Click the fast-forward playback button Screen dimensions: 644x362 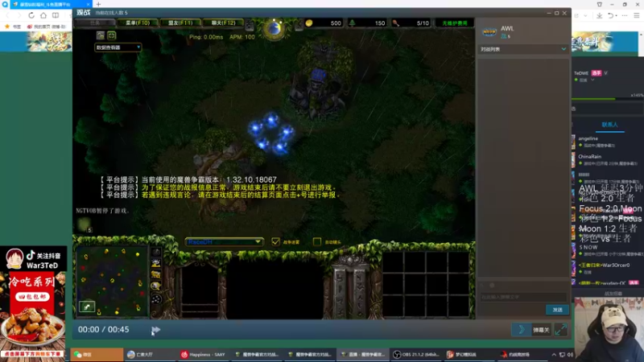click(155, 330)
